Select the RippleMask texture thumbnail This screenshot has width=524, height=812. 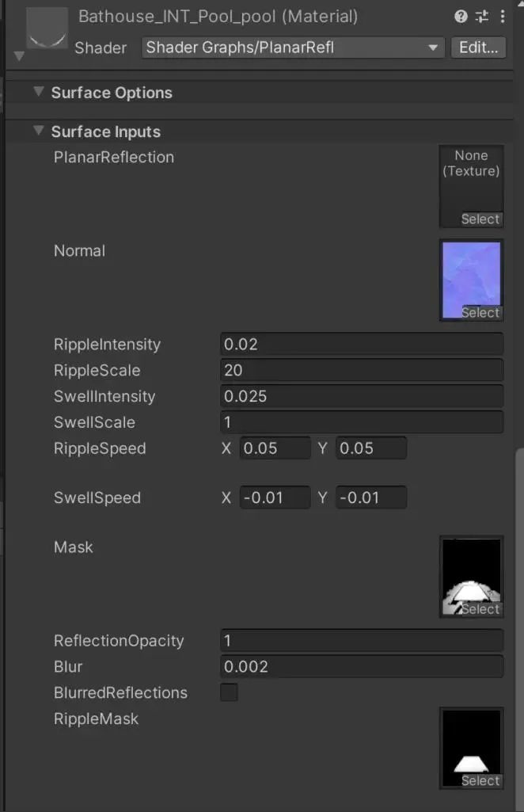click(471, 749)
